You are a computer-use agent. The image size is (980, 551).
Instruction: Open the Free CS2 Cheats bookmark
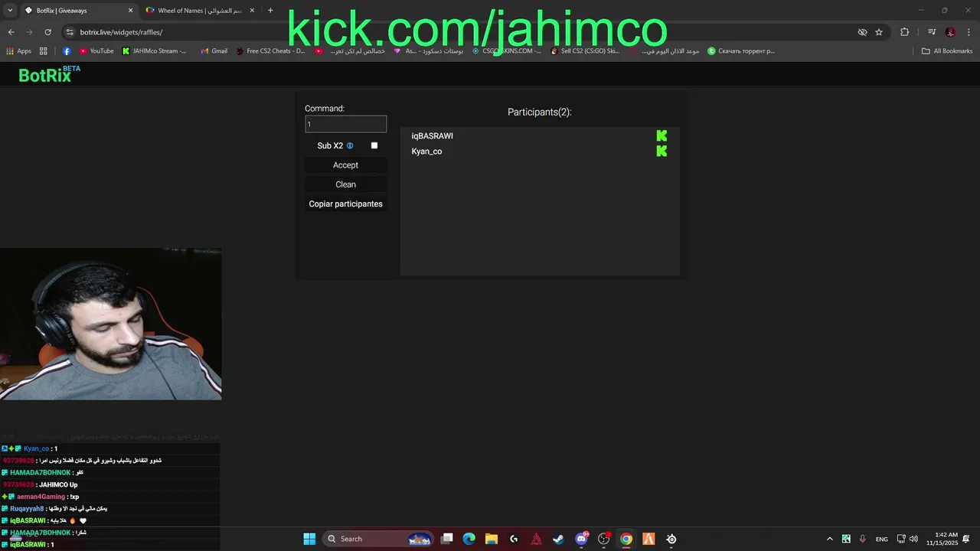pyautogui.click(x=270, y=51)
